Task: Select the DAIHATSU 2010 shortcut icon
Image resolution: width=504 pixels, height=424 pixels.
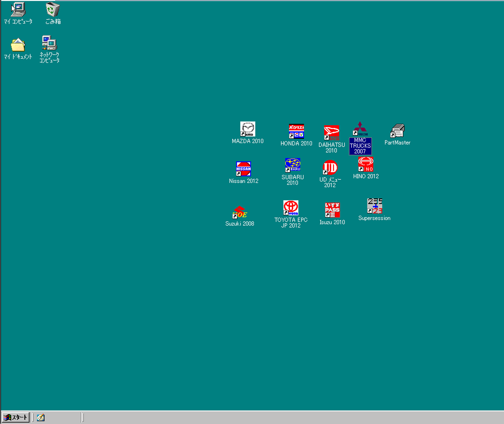Action: click(331, 133)
